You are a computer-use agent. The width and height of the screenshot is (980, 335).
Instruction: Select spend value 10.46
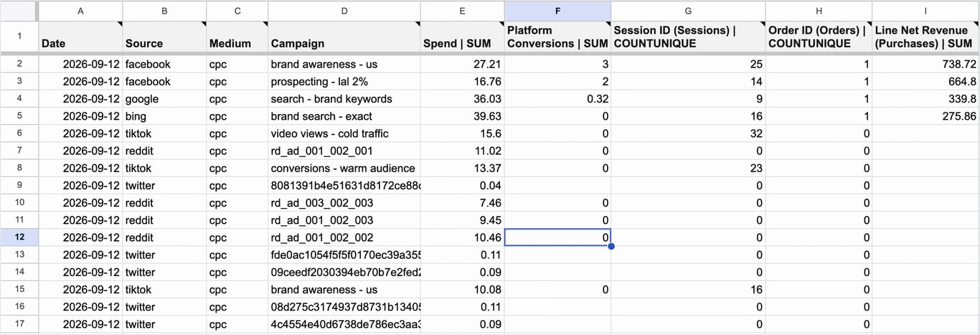pos(463,237)
